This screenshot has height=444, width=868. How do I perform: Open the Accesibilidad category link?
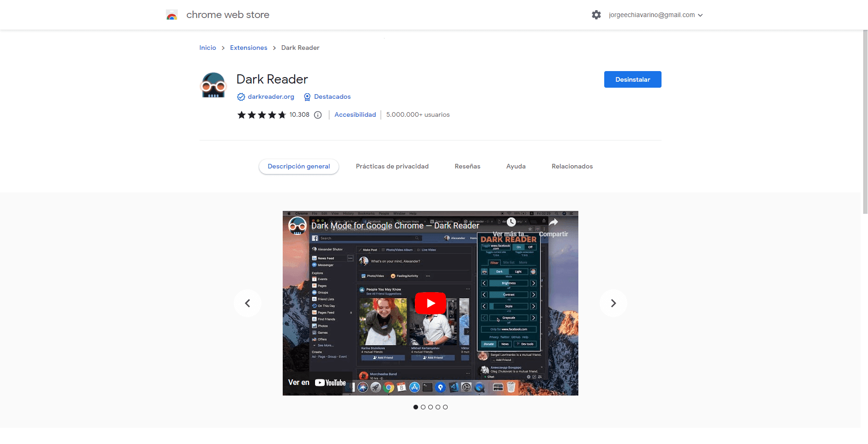pyautogui.click(x=355, y=114)
